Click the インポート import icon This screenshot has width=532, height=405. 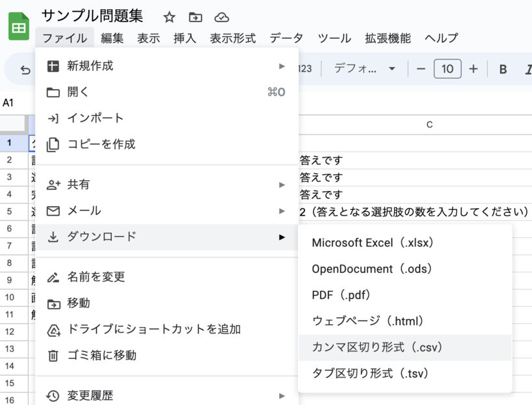[55, 118]
